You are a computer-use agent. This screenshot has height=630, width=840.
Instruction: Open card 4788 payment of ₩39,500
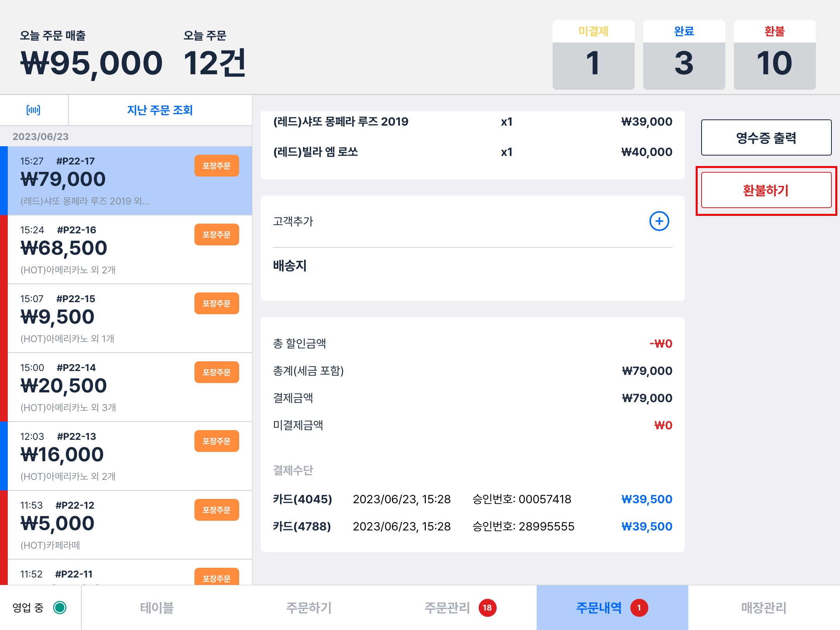pyautogui.click(x=472, y=526)
